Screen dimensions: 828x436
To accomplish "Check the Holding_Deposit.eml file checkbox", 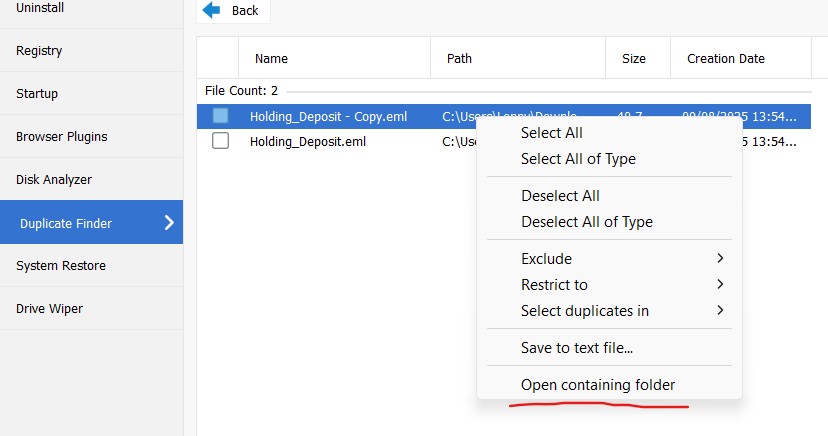I will point(220,141).
